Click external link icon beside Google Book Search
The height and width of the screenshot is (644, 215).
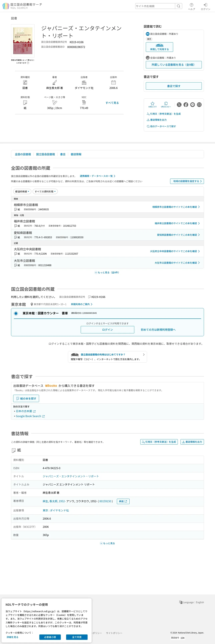tap(43, 416)
